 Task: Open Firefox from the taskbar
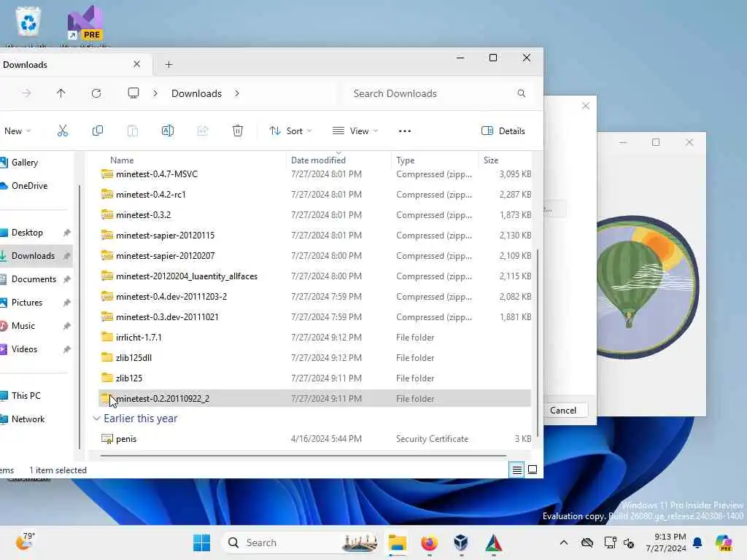(x=429, y=542)
